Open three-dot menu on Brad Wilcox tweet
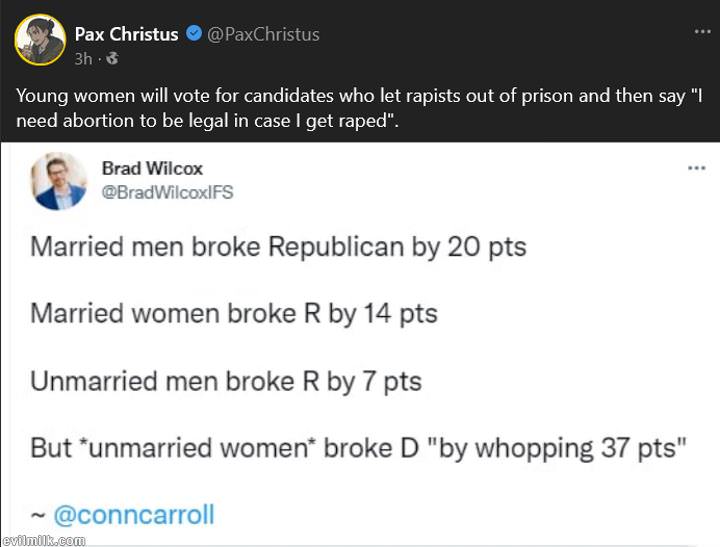The height and width of the screenshot is (547, 720). (697, 168)
